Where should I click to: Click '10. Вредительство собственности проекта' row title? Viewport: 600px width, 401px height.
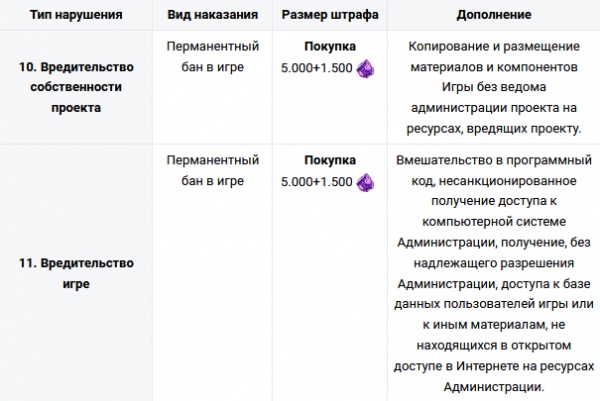point(77,88)
